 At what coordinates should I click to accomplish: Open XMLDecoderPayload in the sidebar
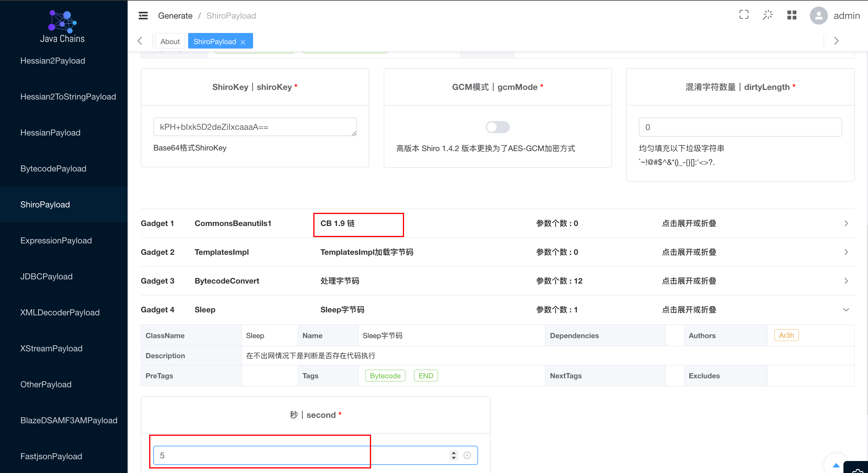click(x=64, y=312)
